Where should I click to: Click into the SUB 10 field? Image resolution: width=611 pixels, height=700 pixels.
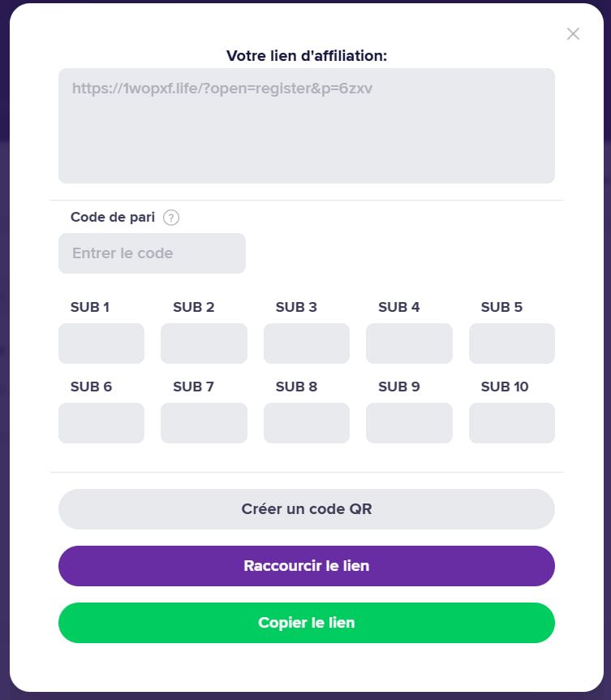[x=512, y=423]
